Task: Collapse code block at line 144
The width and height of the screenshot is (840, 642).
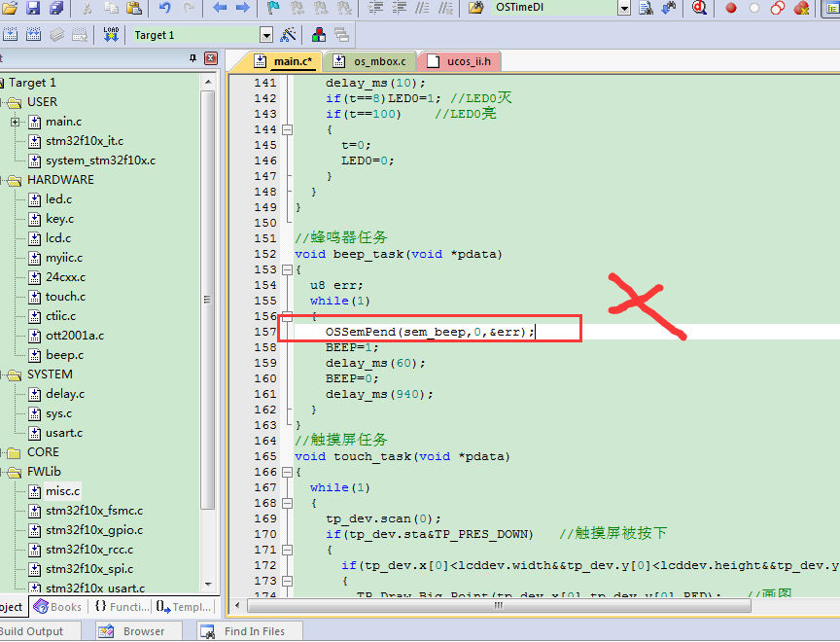Action: tap(288, 129)
